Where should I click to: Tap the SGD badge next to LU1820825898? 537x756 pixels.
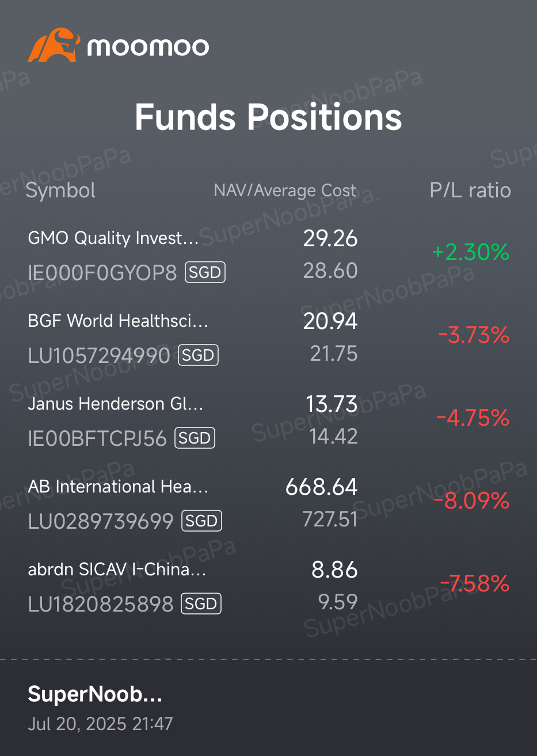pyautogui.click(x=201, y=604)
